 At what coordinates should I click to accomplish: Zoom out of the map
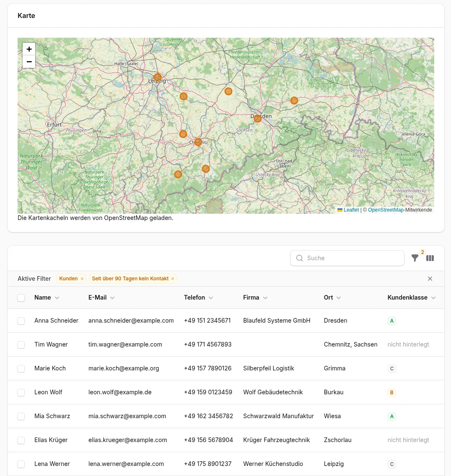[29, 62]
